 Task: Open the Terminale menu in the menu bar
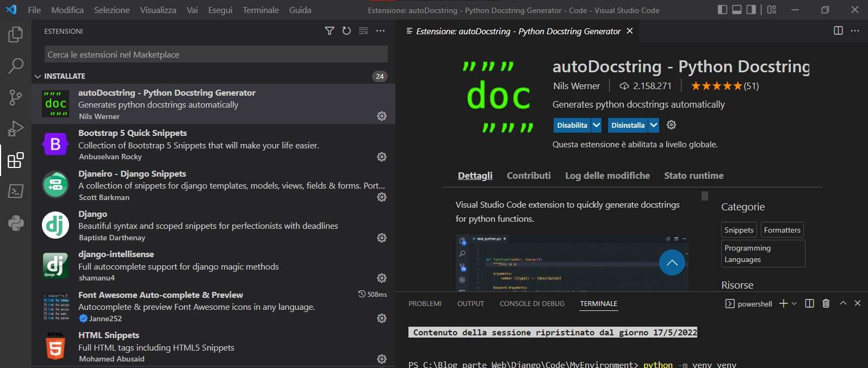point(261,10)
